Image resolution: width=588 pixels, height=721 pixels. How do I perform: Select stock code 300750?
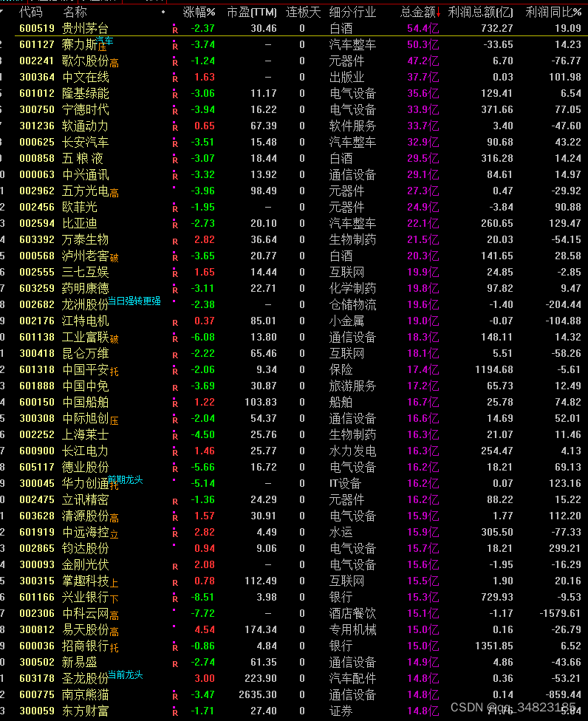(37, 109)
